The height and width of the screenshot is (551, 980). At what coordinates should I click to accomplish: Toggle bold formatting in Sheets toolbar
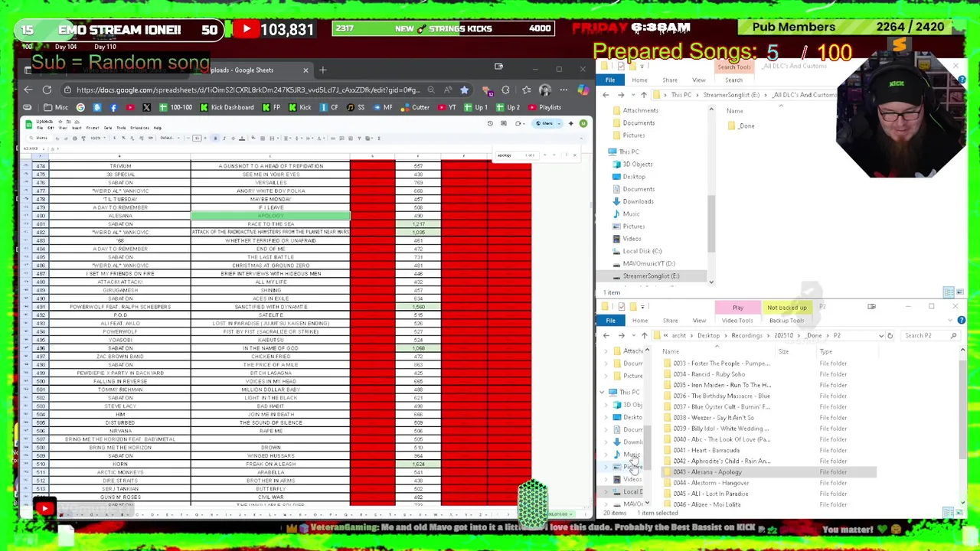click(215, 139)
